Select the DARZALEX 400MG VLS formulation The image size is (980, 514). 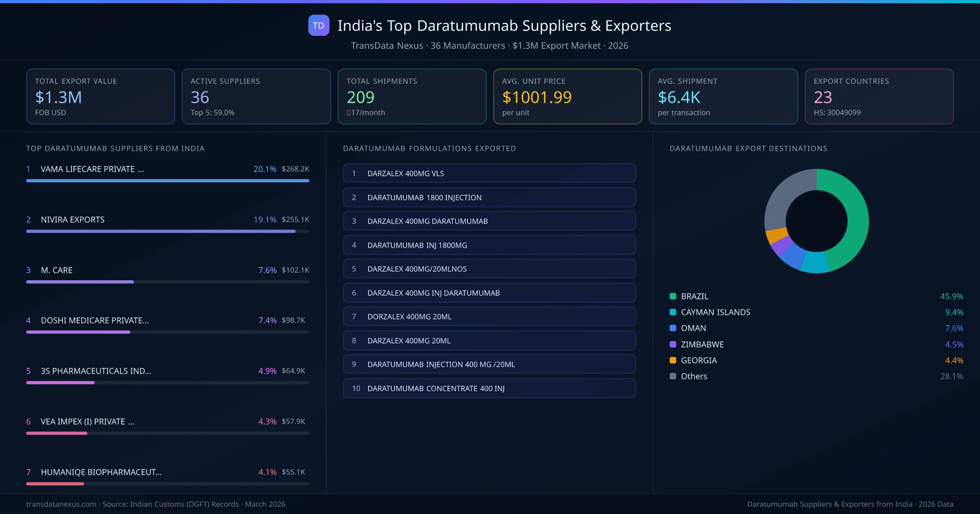tap(489, 173)
